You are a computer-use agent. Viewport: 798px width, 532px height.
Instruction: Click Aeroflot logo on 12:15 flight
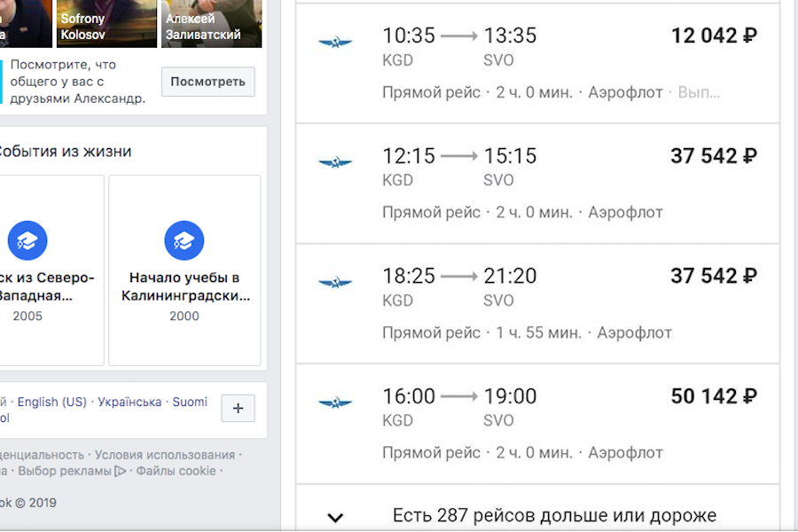335,162
